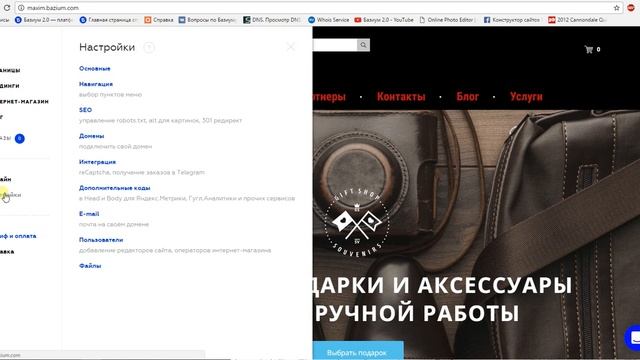This screenshot has width=640, height=360.
Task: Open the Online Photo Editor bookmark
Action: tap(447, 20)
